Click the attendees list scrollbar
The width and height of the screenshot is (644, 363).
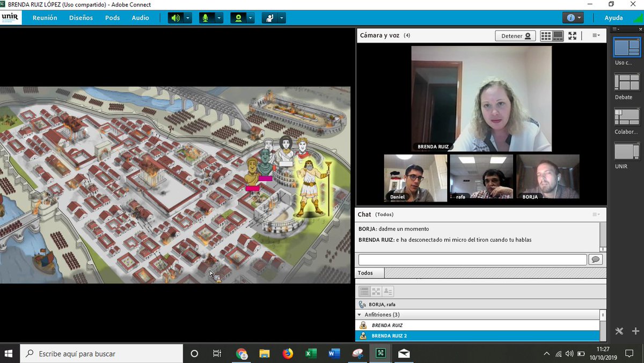pos(603,325)
